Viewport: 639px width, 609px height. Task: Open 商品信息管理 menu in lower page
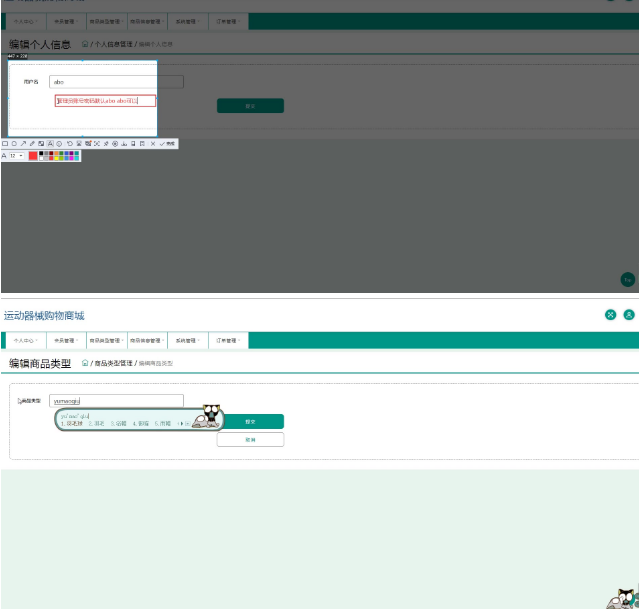point(147,340)
